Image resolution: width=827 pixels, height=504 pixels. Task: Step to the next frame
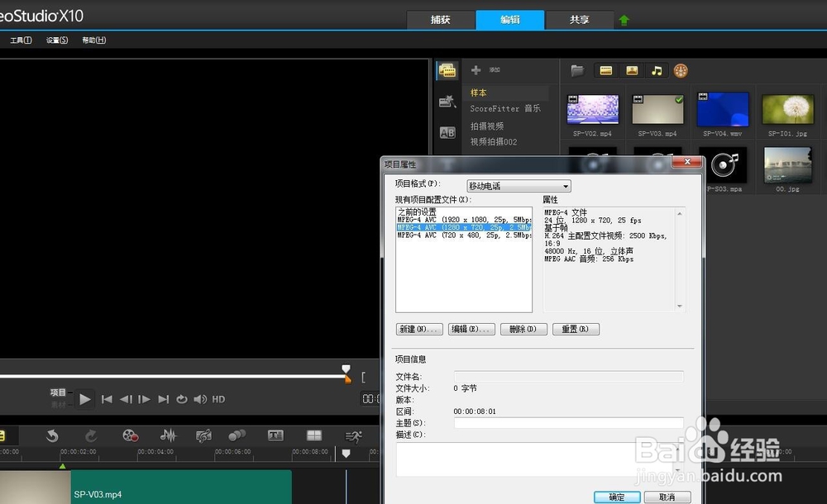click(144, 399)
